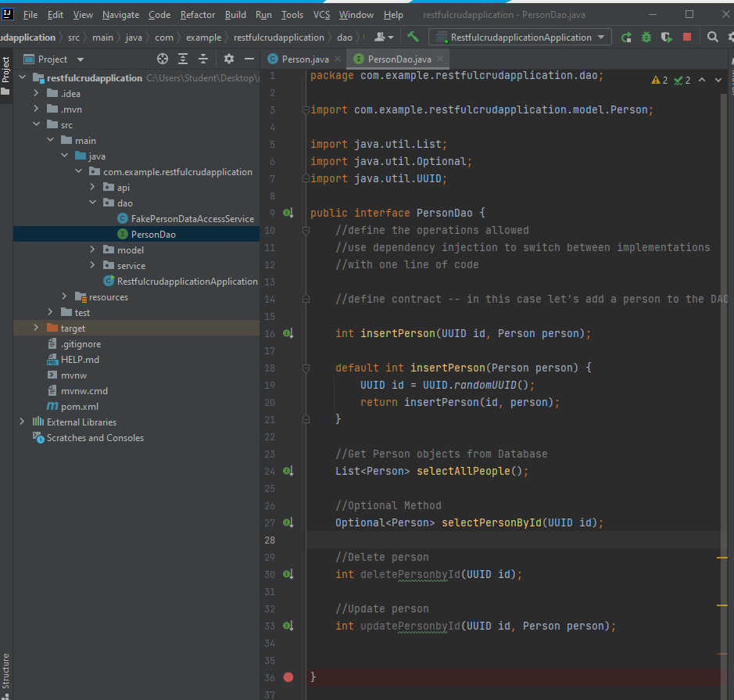Stop the running application red square
The width and height of the screenshot is (734, 700).
tap(687, 37)
